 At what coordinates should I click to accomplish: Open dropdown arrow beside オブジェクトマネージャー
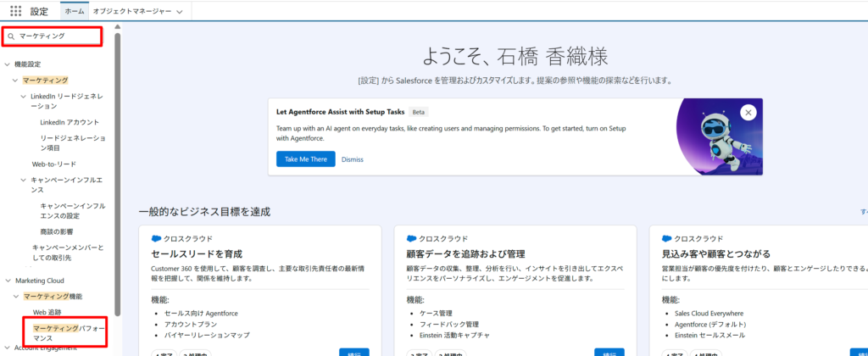(180, 12)
